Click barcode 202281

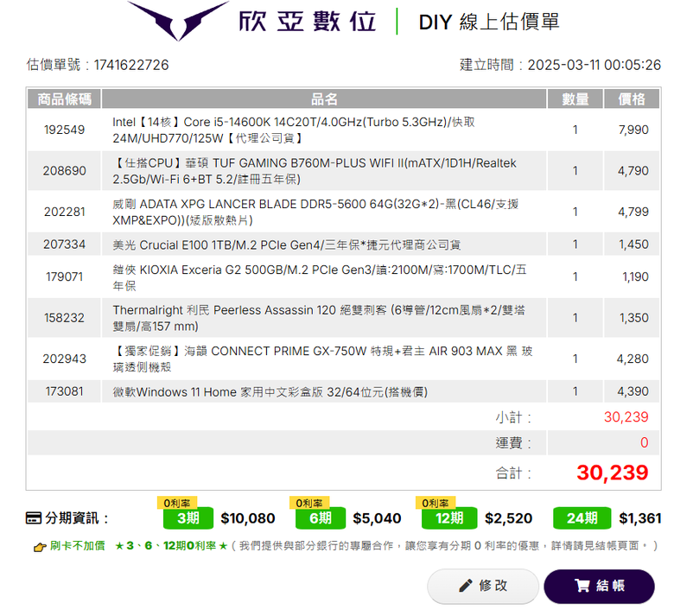coord(64,212)
